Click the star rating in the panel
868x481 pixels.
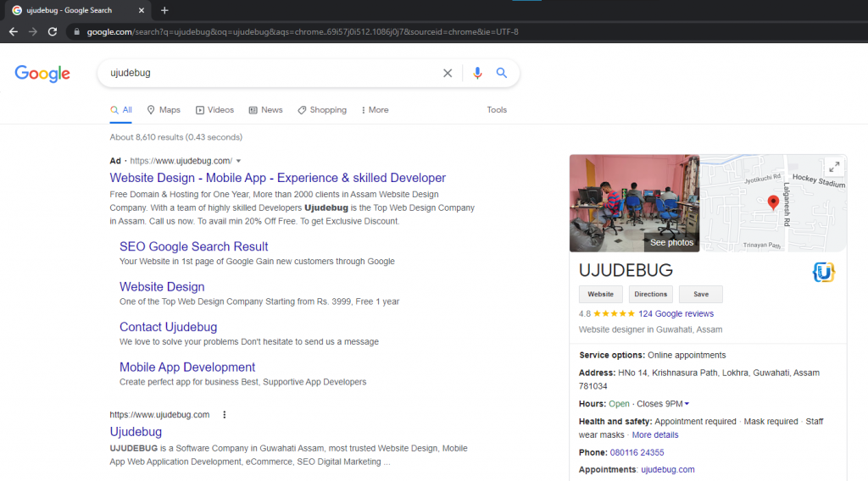point(614,313)
